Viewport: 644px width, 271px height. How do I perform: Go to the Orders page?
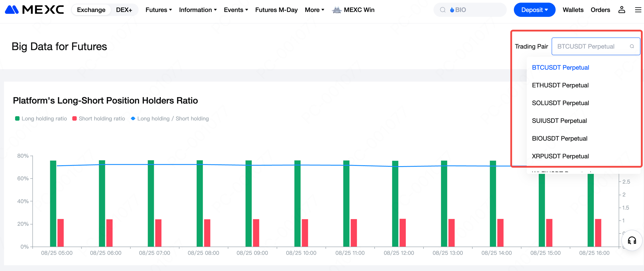(600, 10)
